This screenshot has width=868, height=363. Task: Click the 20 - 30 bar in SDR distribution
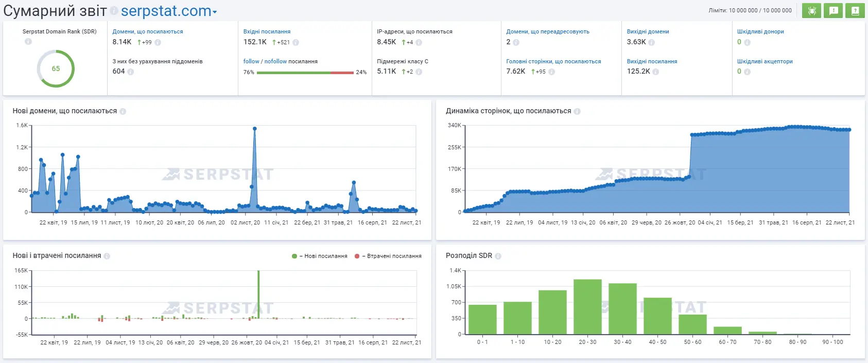click(587, 307)
